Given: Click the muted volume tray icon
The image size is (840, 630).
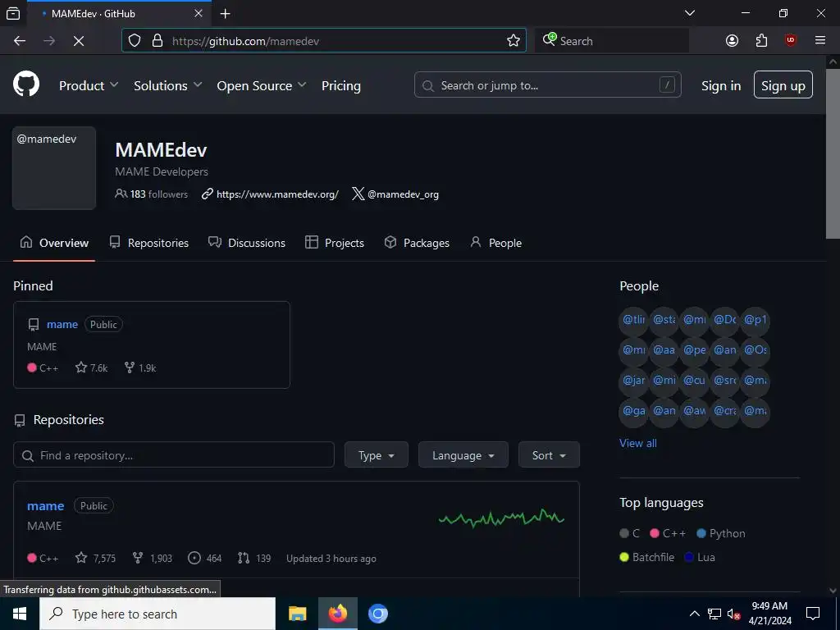Looking at the screenshot, I should coord(733,614).
